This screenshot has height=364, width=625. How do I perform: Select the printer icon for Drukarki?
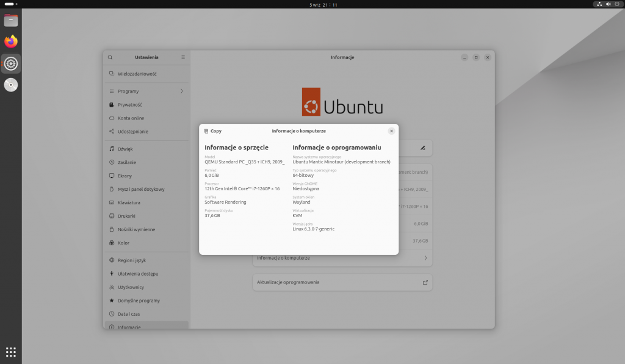click(111, 216)
